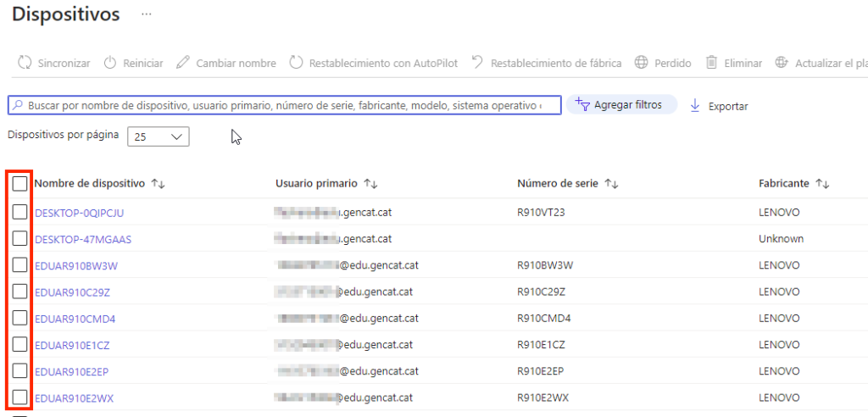Click the search magnifier icon
Screen dimensions: 868x417
18,104
